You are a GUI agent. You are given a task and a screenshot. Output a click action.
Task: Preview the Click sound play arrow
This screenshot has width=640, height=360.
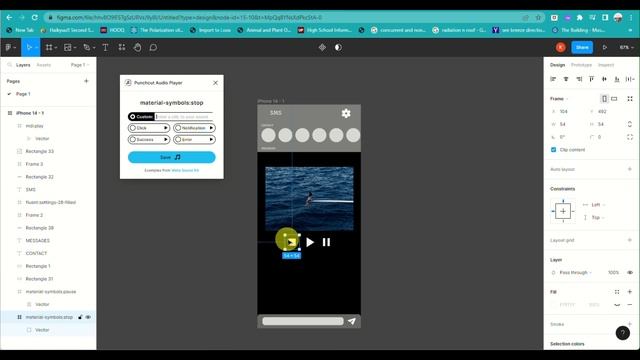click(166, 128)
